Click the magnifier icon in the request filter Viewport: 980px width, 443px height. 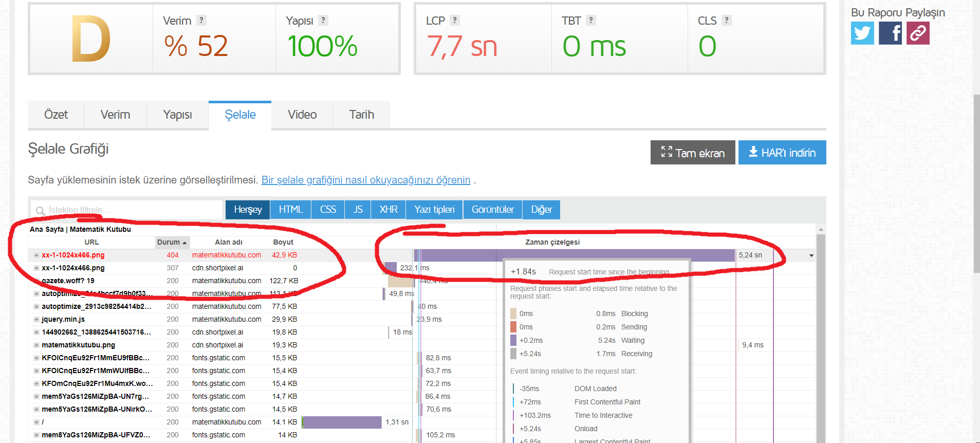point(41,211)
